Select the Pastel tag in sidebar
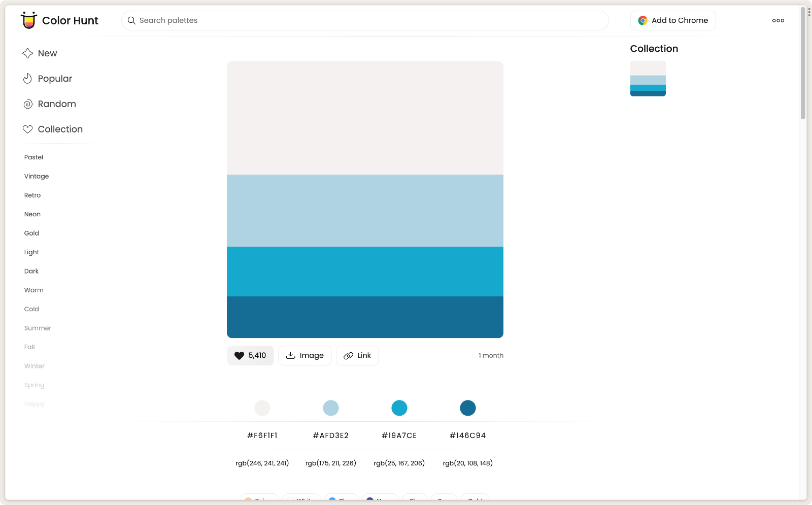This screenshot has height=505, width=812. pyautogui.click(x=33, y=157)
